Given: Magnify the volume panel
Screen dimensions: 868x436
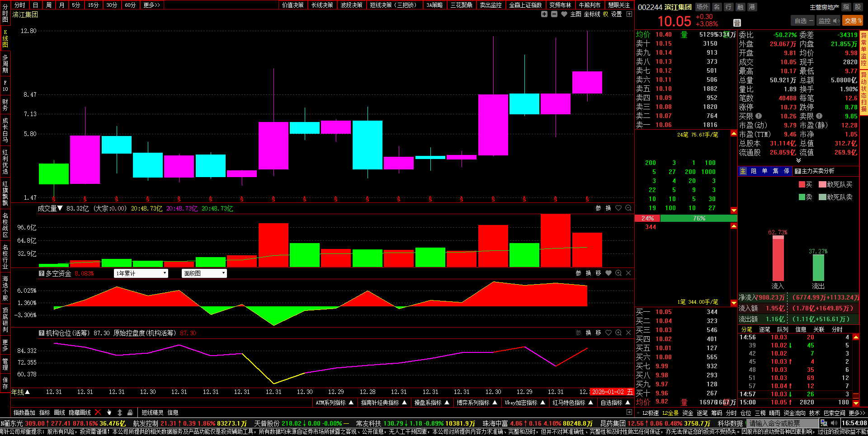Looking at the screenshot, I should [628, 208].
